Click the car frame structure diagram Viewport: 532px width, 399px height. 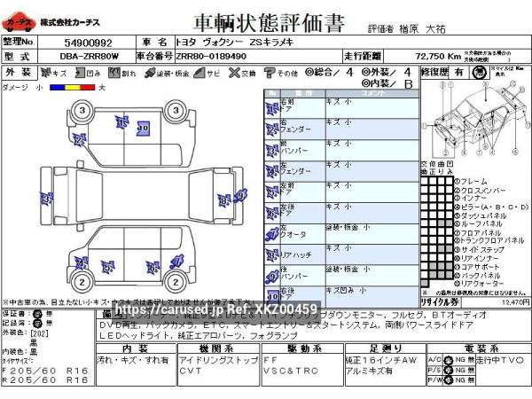tap(472, 124)
